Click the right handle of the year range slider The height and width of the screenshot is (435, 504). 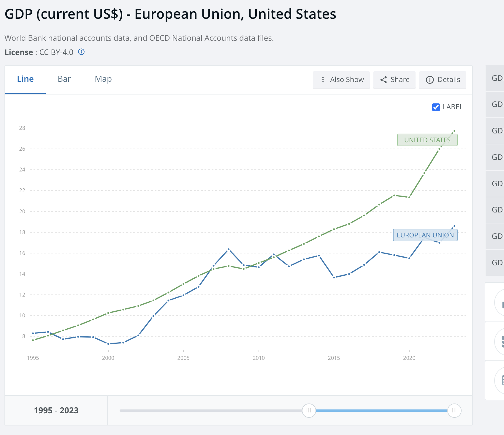(x=455, y=410)
